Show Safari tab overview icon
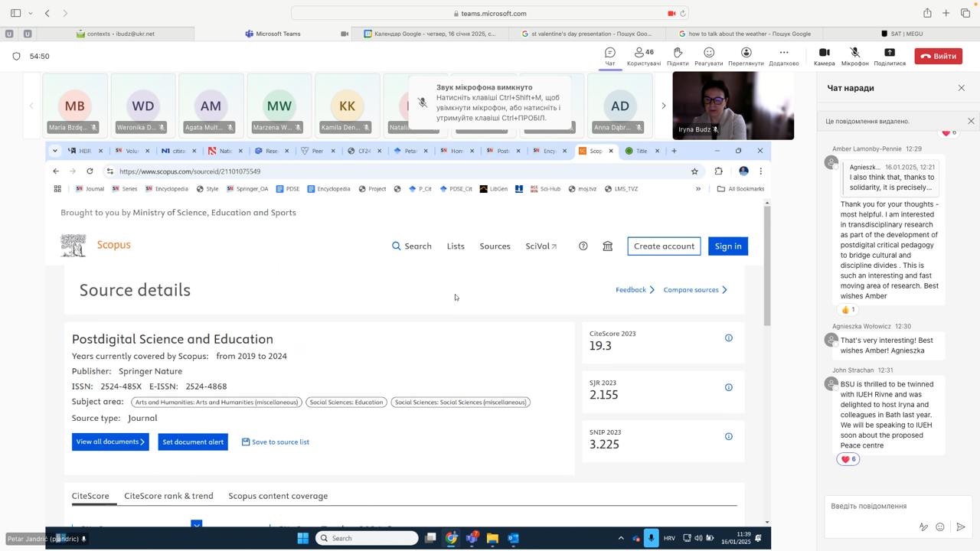The height and width of the screenshot is (551, 980). 965,13
